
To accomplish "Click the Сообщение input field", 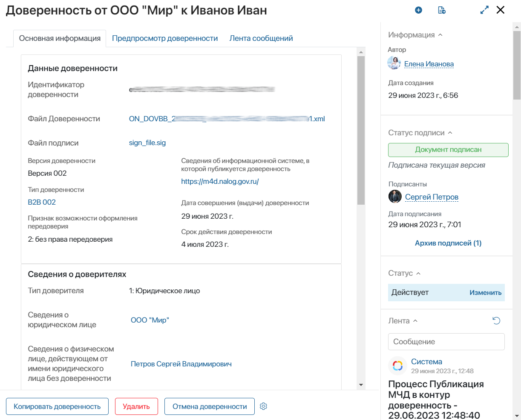I will pos(446,342).
